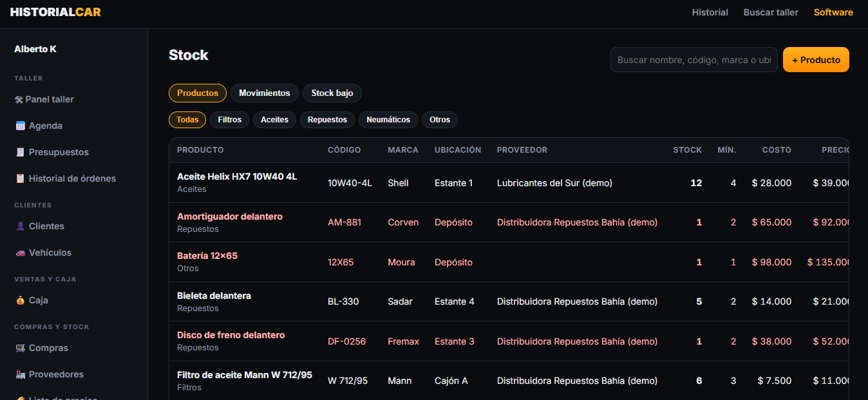Switch to the Productos tab
This screenshot has width=868, height=400.
coord(198,93)
